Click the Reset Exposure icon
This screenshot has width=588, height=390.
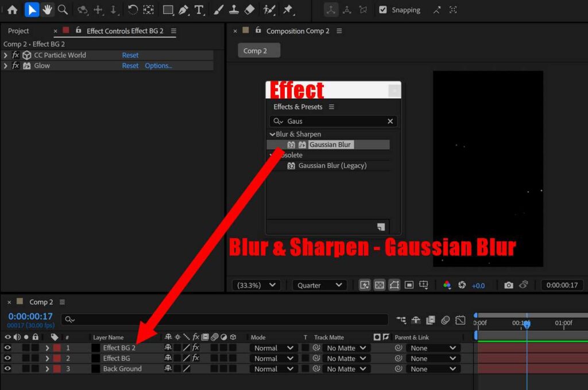coord(462,285)
